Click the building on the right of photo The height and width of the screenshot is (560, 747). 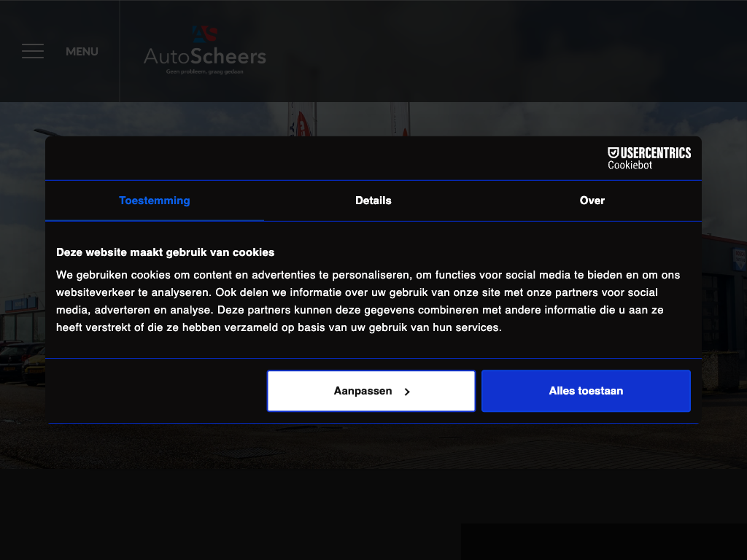(724, 292)
